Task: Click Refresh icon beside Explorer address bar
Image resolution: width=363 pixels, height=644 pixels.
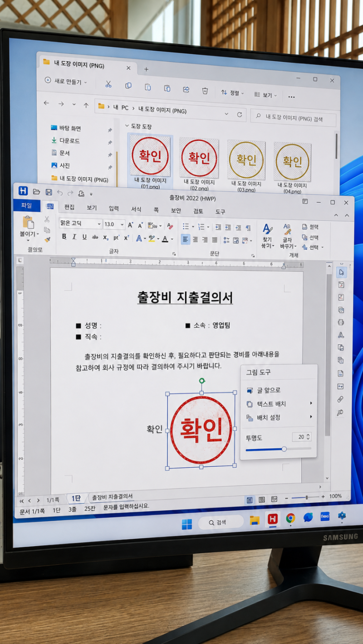Action: (240, 115)
